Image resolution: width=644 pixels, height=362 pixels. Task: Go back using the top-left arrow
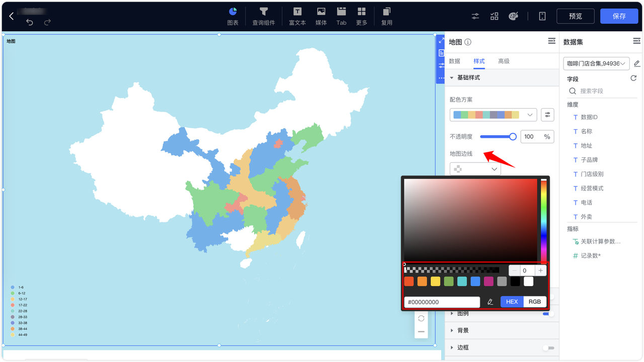(x=12, y=16)
